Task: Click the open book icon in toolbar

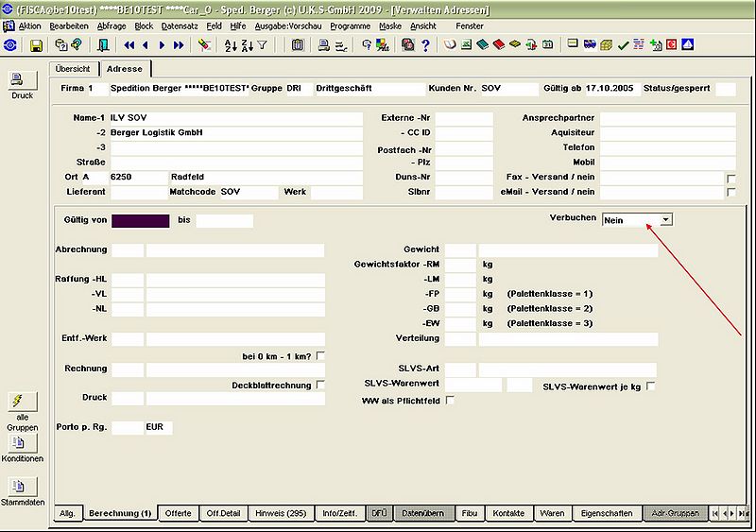Action: 450,44
